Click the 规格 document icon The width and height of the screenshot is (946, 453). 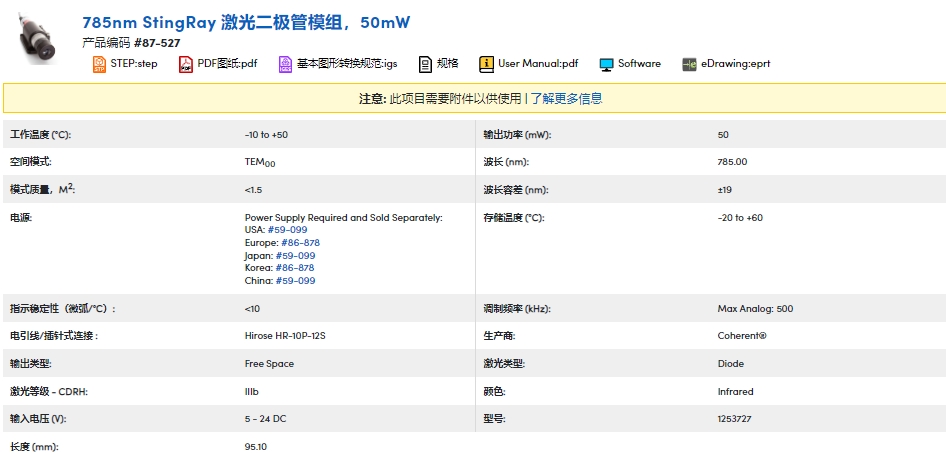[x=425, y=64]
